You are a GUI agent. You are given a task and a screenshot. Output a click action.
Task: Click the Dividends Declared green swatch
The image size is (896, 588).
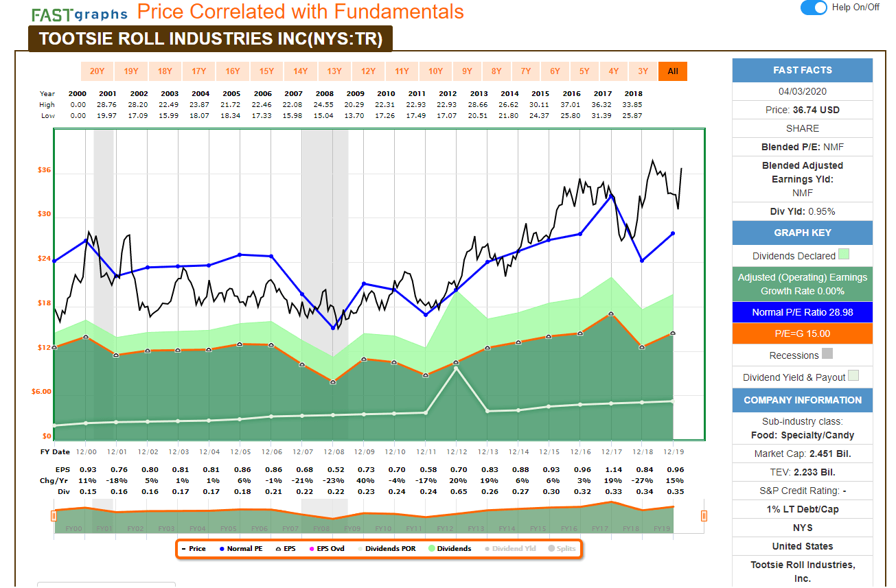tap(844, 255)
